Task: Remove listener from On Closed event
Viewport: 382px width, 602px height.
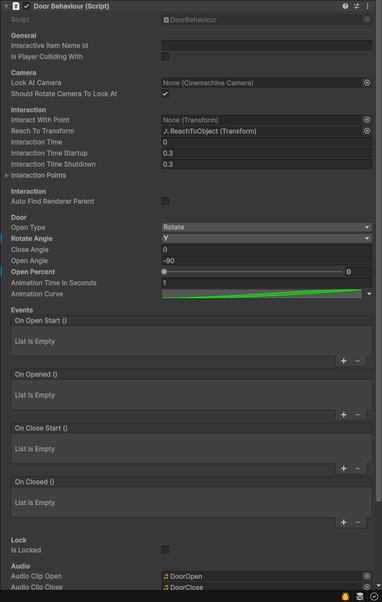Action: pos(357,522)
